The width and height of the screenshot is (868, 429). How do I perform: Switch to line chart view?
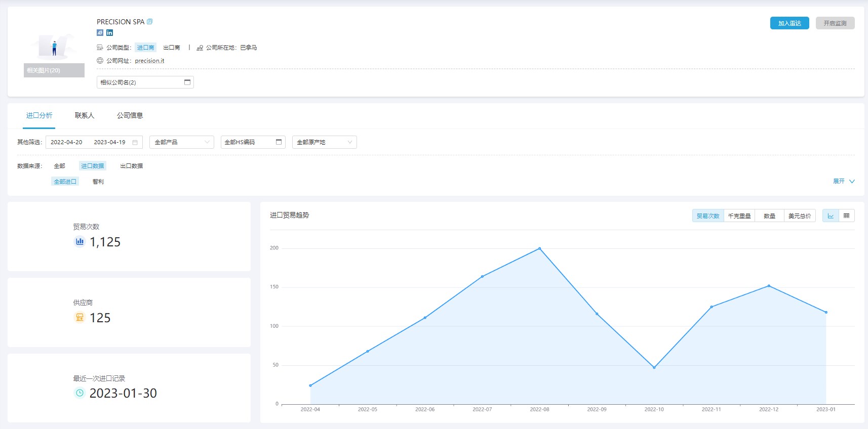[831, 216]
